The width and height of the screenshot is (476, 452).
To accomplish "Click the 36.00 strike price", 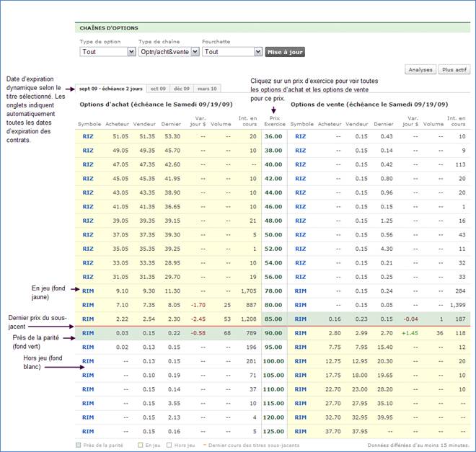I will click(273, 136).
